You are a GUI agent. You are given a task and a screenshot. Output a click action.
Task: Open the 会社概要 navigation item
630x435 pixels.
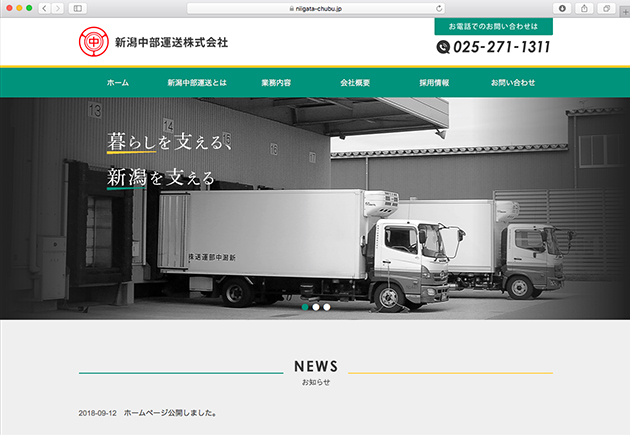pos(355,83)
